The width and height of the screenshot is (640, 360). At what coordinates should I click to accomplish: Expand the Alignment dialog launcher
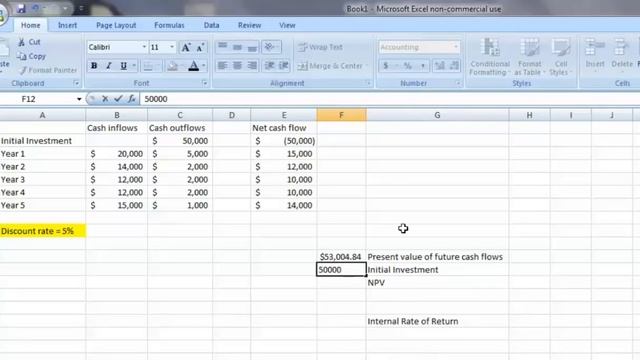368,83
